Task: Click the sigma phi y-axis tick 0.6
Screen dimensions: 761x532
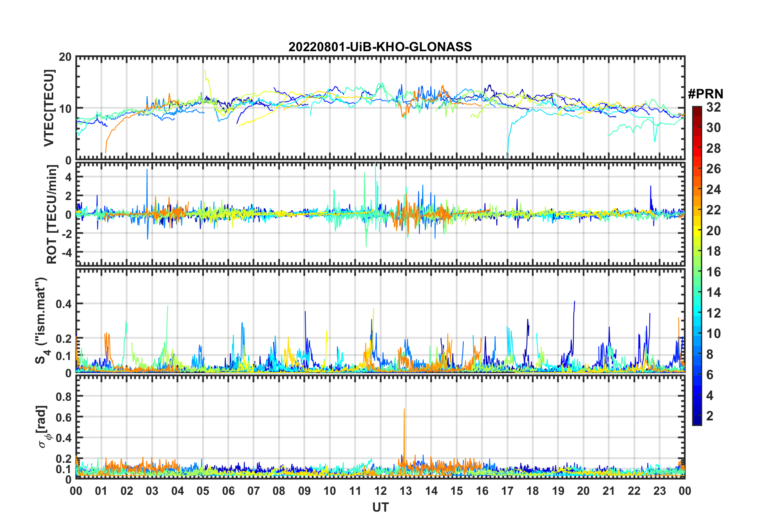Action: pos(64,417)
